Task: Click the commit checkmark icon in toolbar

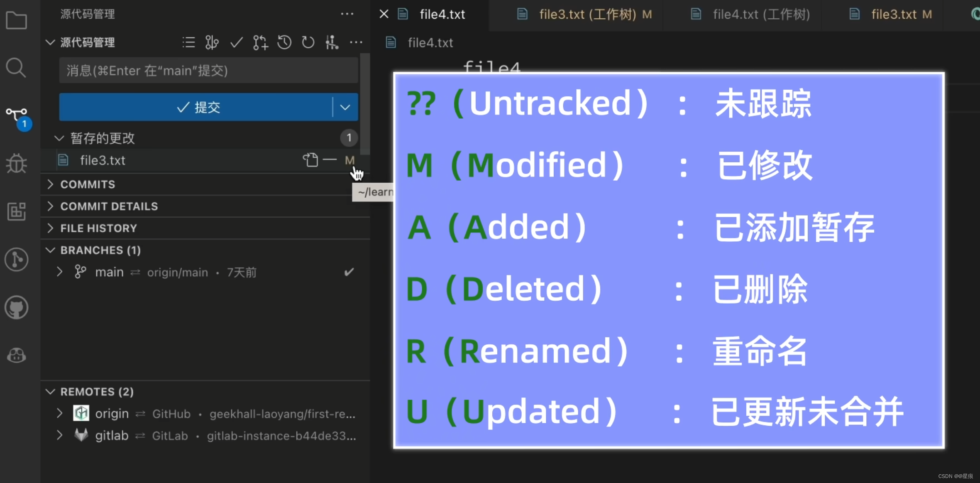Action: point(236,42)
